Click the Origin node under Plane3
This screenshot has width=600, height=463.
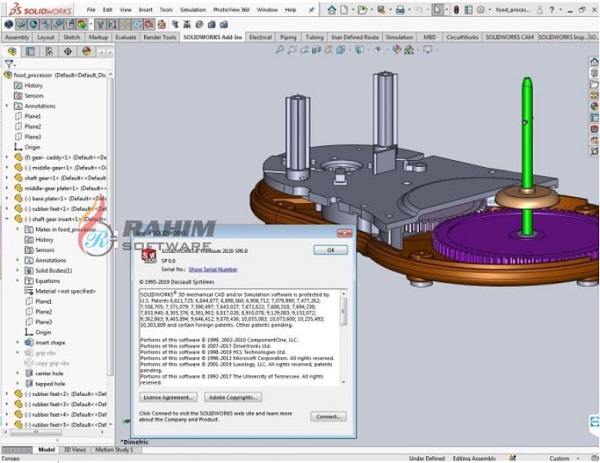pos(32,147)
